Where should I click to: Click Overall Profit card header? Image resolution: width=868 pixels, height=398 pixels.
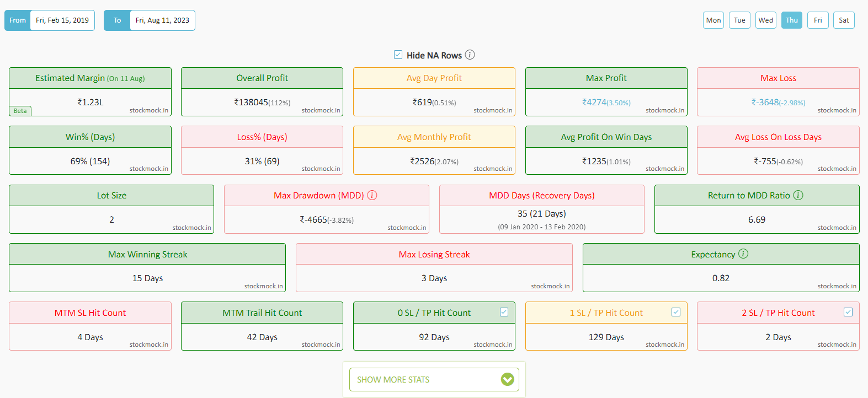(262, 78)
